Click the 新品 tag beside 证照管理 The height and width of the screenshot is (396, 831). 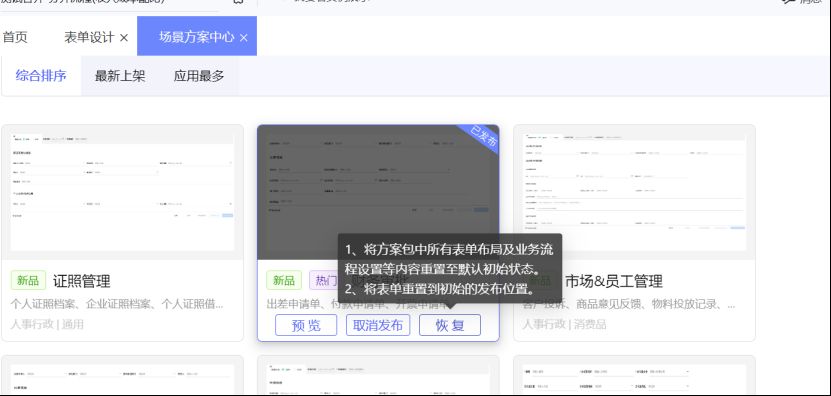point(28,280)
